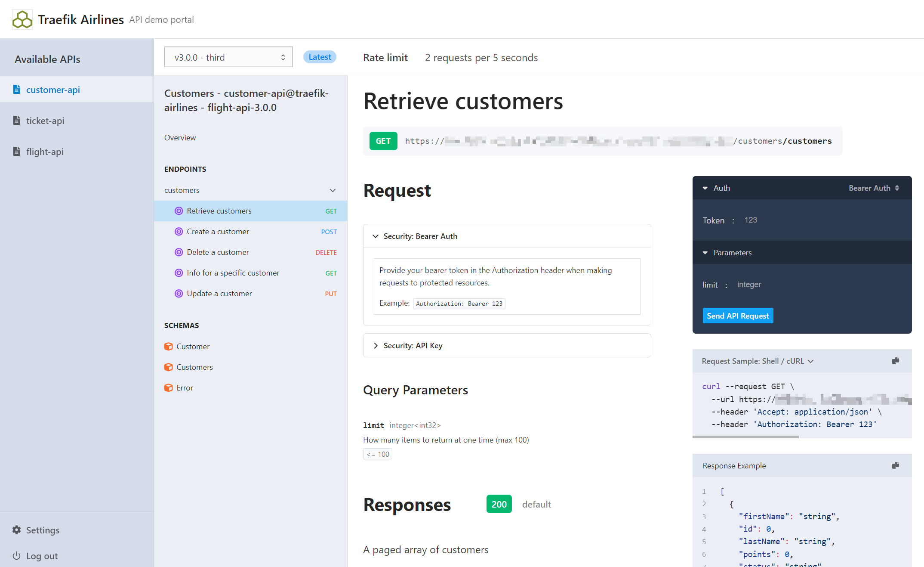The height and width of the screenshot is (567, 924).
Task: Open the API version selector dropdown
Action: (228, 57)
